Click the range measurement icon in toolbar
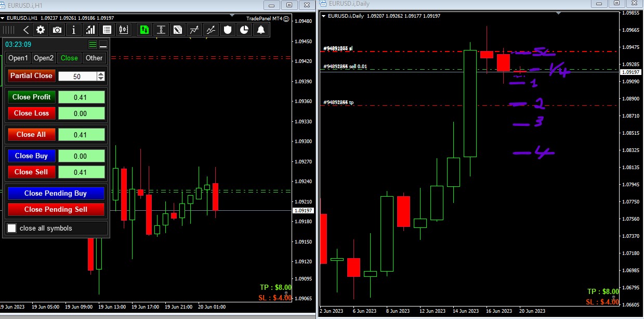 161,30
